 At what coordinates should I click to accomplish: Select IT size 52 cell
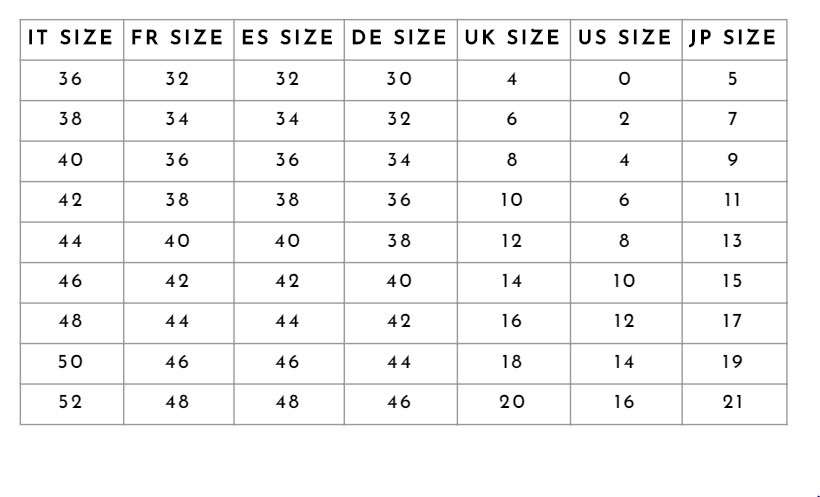(x=70, y=402)
